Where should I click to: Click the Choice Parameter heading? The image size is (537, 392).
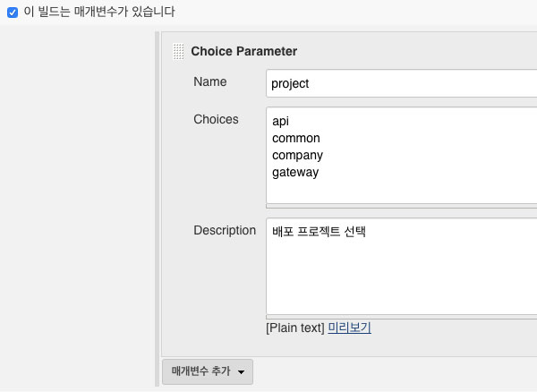click(243, 51)
